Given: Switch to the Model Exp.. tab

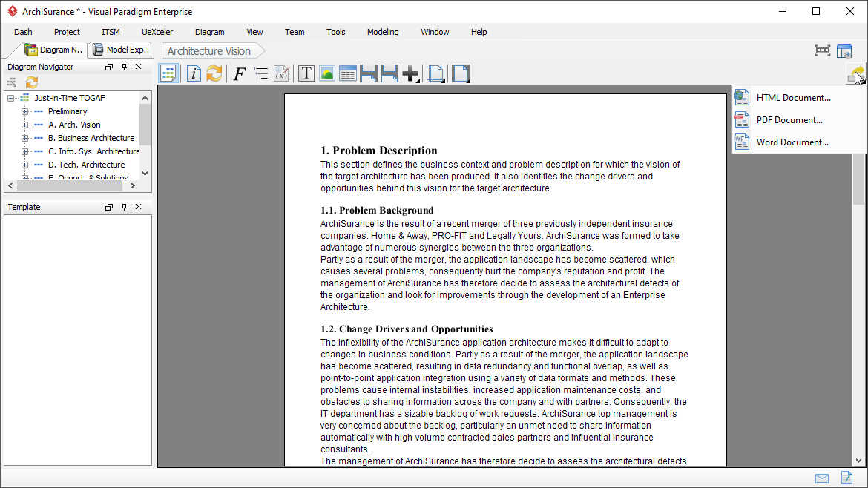Looking at the screenshot, I should click(121, 50).
